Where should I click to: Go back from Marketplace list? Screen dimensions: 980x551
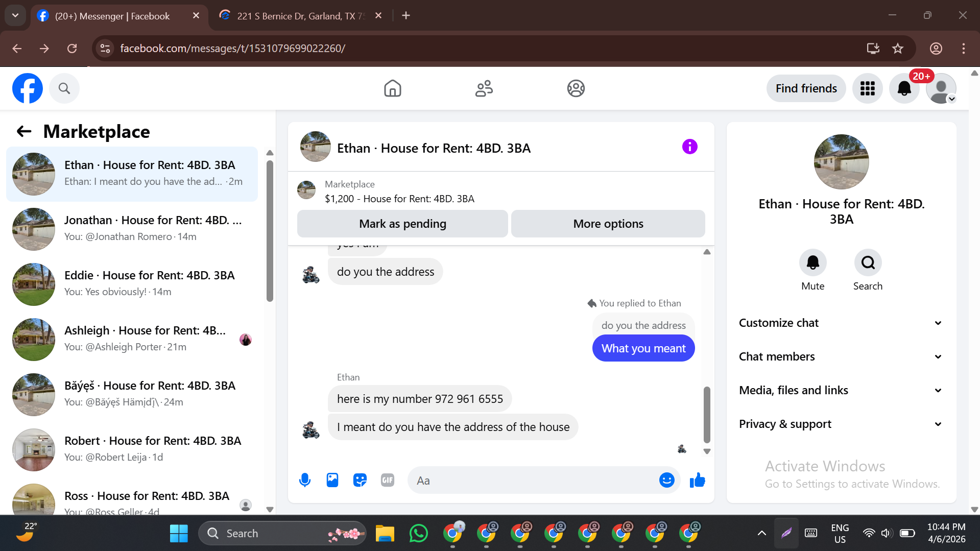(x=24, y=132)
